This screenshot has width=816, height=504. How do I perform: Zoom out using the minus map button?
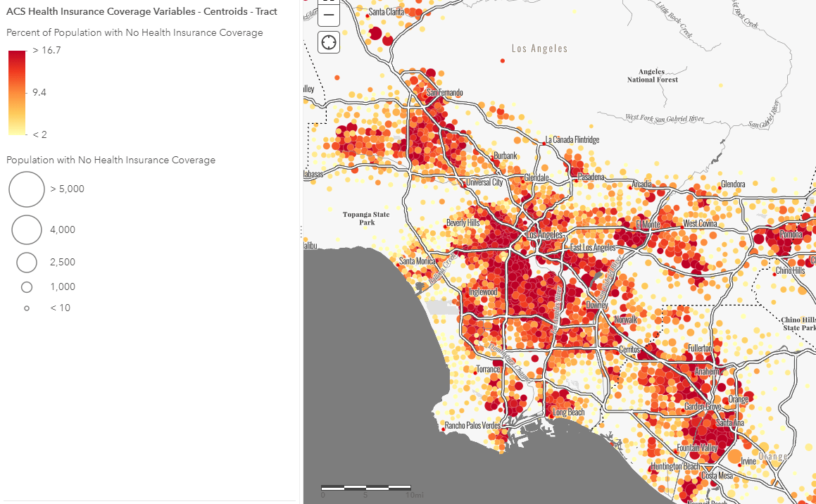pos(328,13)
